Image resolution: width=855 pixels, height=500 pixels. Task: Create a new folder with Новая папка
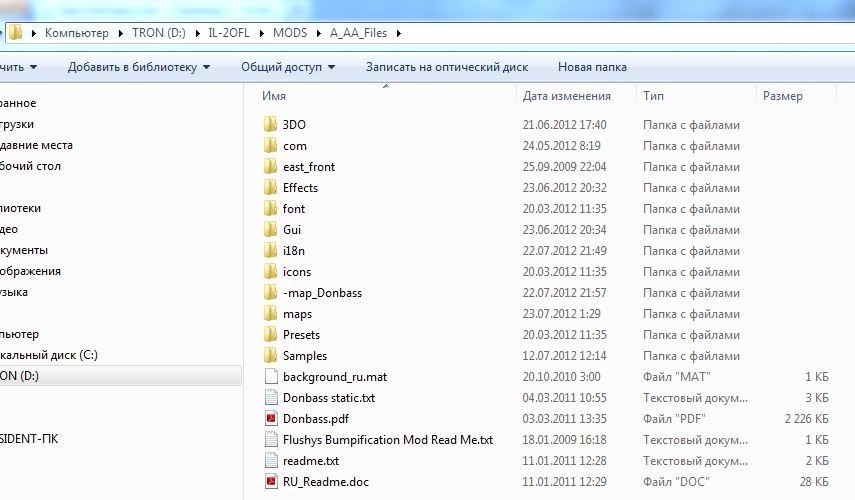[592, 67]
